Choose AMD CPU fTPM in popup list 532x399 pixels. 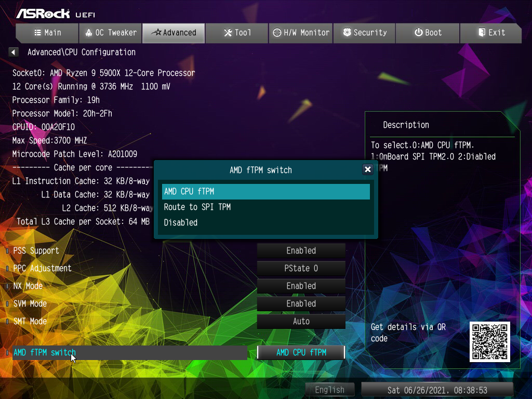click(265, 191)
